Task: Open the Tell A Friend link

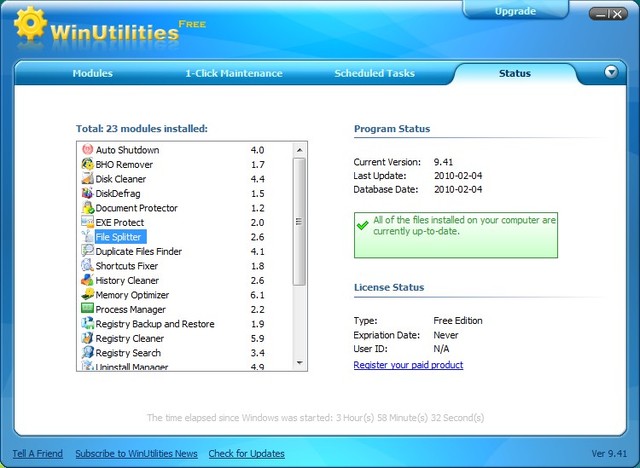Action: (x=38, y=454)
